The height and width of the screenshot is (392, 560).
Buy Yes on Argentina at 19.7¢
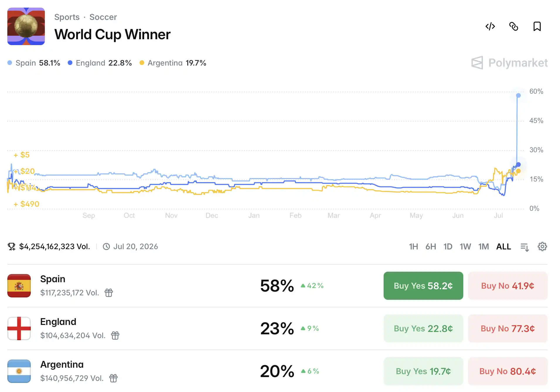tap(423, 371)
